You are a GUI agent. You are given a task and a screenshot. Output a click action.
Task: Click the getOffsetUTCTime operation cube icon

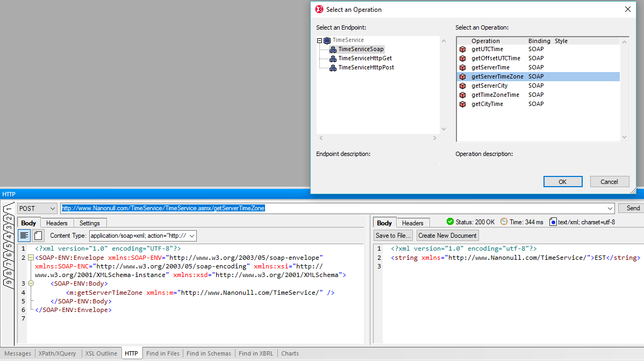coord(463,58)
